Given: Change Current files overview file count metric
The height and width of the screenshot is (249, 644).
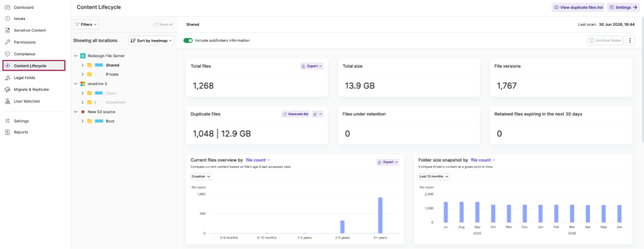Looking at the screenshot, I should coord(258,160).
